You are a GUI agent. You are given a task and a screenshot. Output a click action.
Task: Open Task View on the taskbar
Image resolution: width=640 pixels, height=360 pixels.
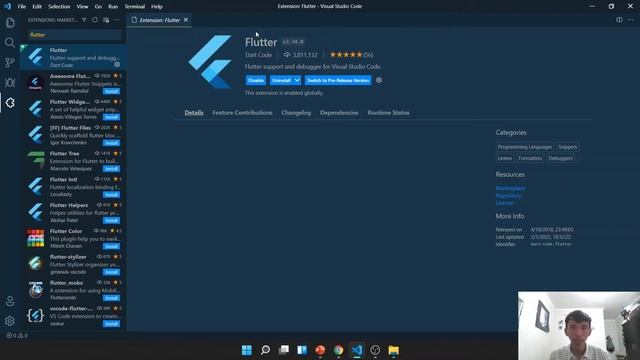(284, 350)
